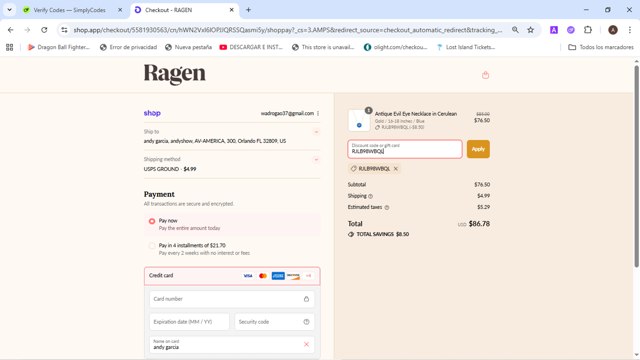Click the Ragen store logo
The width and height of the screenshot is (640, 360).
tap(175, 74)
